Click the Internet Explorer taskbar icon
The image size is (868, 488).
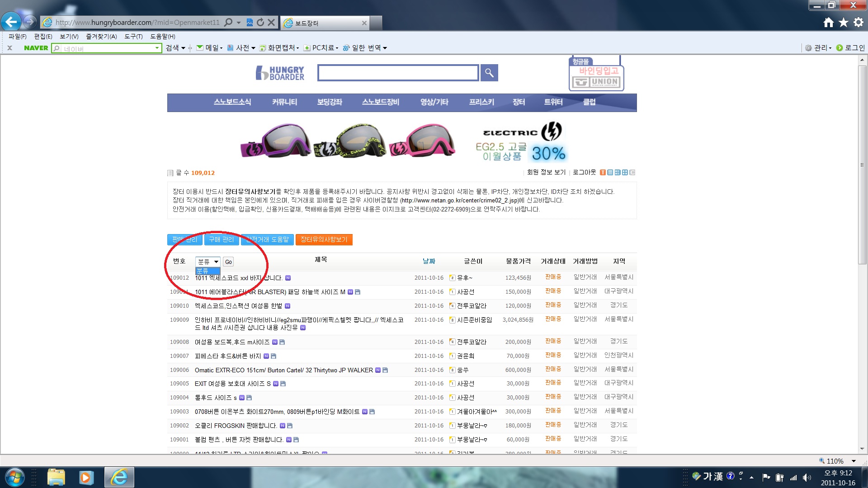[x=119, y=477]
